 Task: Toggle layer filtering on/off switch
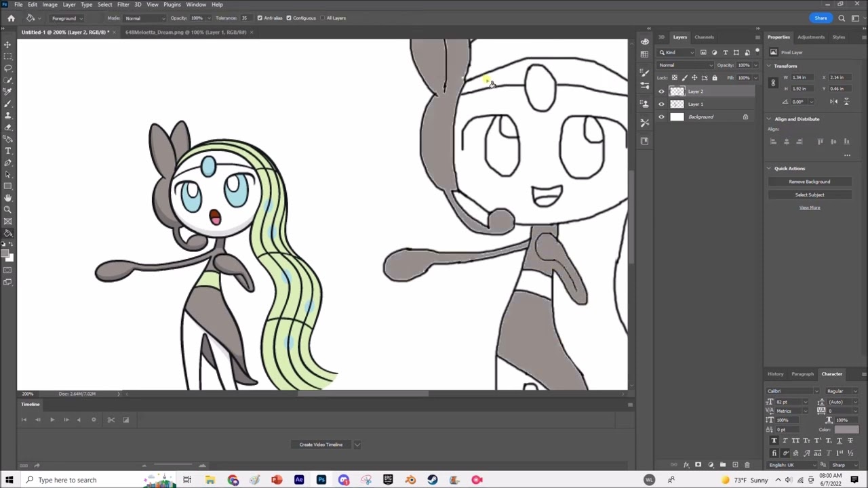tap(757, 52)
